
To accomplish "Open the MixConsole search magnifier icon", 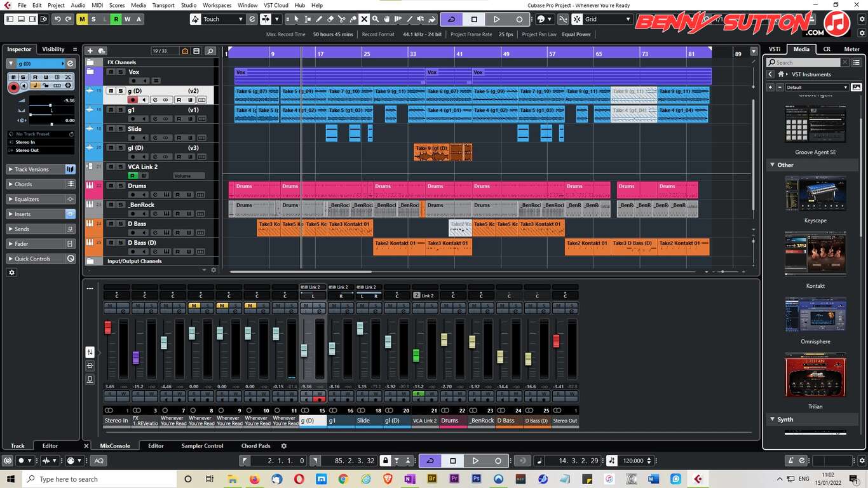I will click(x=210, y=50).
